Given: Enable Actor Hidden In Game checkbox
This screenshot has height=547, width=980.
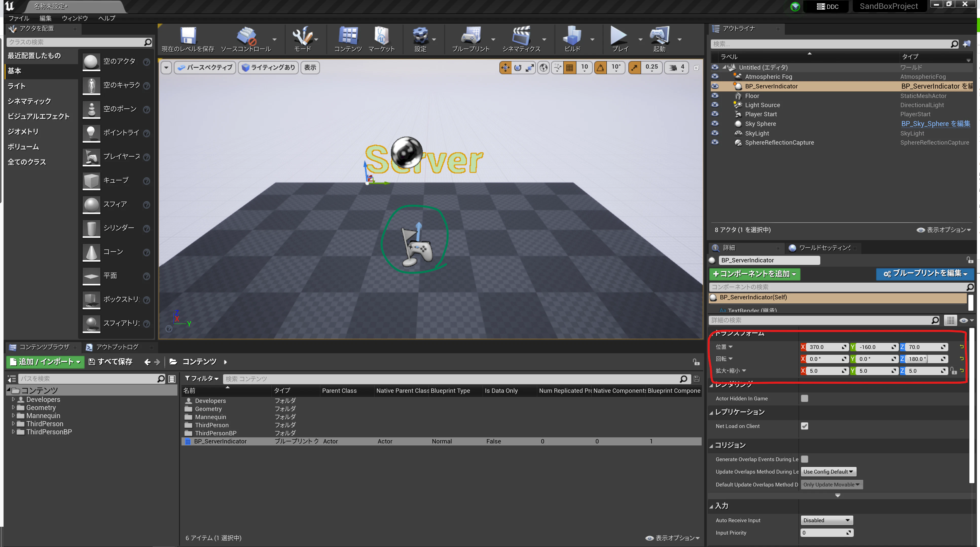Looking at the screenshot, I should 804,398.
